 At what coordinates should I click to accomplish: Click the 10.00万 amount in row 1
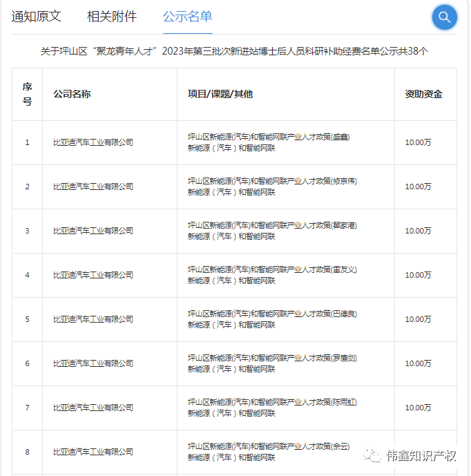click(418, 142)
